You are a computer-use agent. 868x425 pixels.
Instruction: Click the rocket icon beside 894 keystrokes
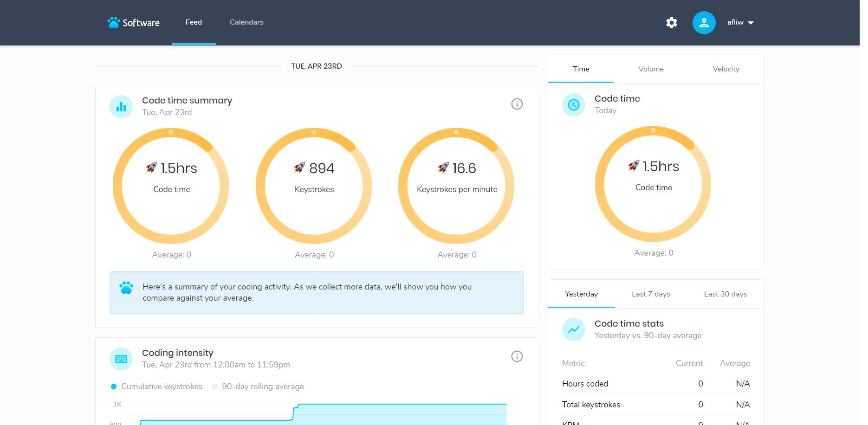tap(299, 167)
